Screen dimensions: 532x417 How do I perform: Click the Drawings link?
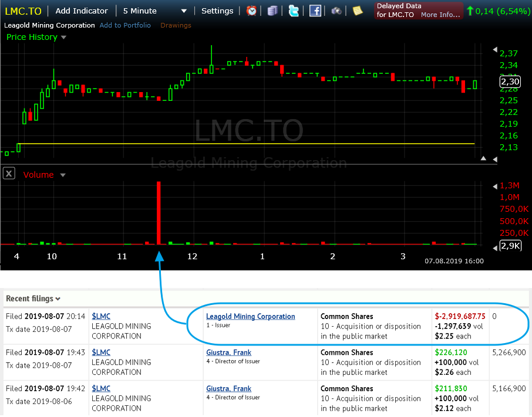176,25
